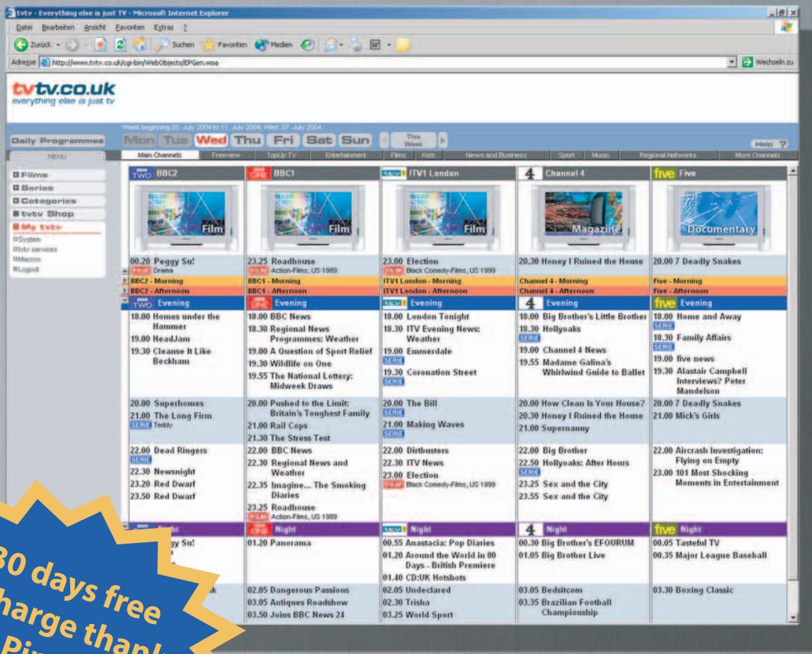The height and width of the screenshot is (654, 812).
Task: Click the stop loading icon in toolbar
Action: point(100,45)
